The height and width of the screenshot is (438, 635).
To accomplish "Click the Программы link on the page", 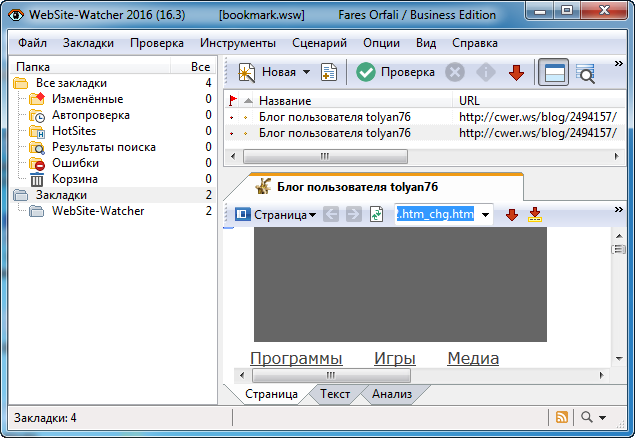I will coord(296,358).
